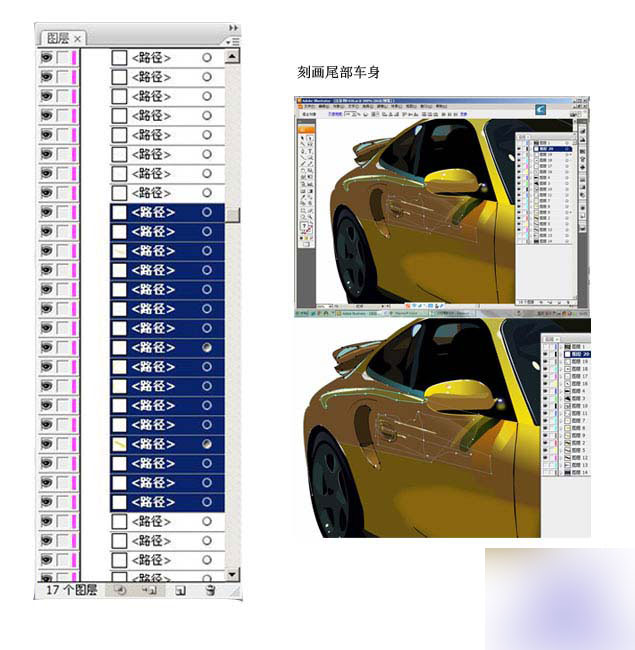
Task: Show hidden 图层 13 in lower screenshot
Action: [x=545, y=465]
